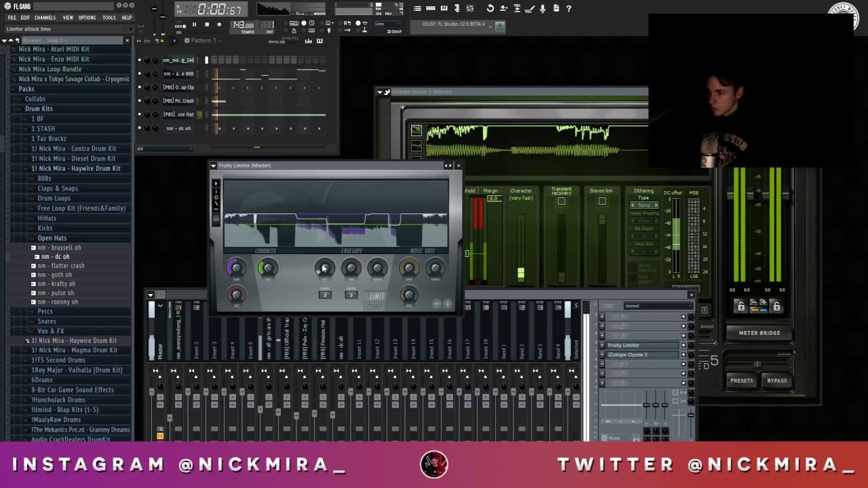
Task: Click the undo history icon in toolbar
Action: click(490, 8)
